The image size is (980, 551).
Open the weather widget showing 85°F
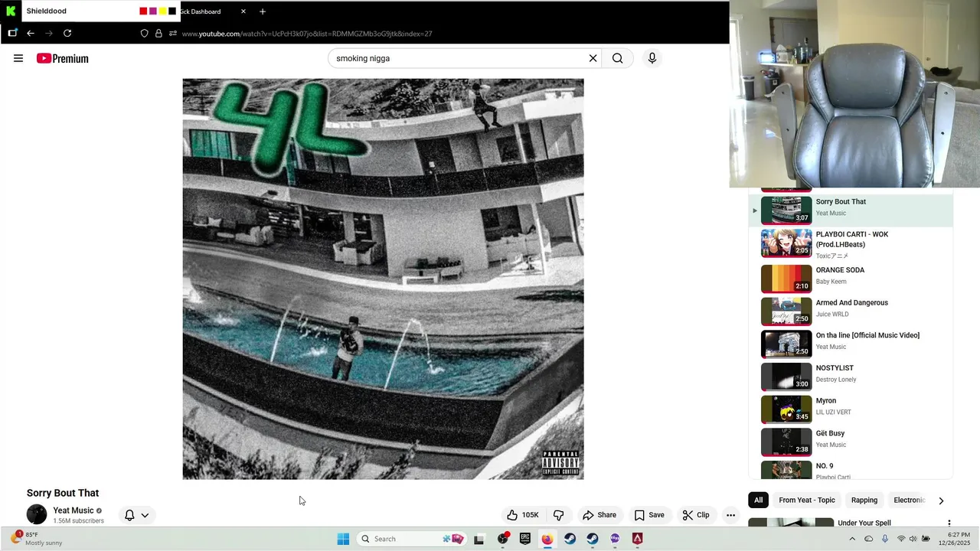pyautogui.click(x=37, y=539)
